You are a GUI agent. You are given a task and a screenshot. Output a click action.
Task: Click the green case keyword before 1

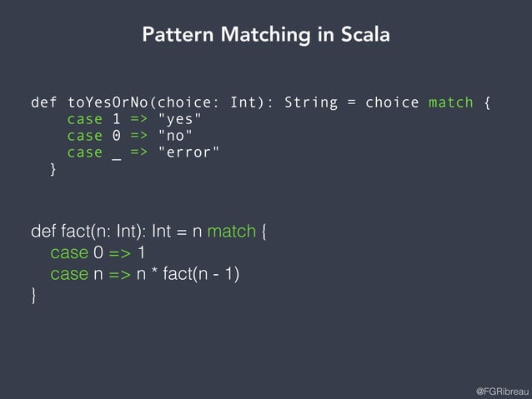click(84, 120)
